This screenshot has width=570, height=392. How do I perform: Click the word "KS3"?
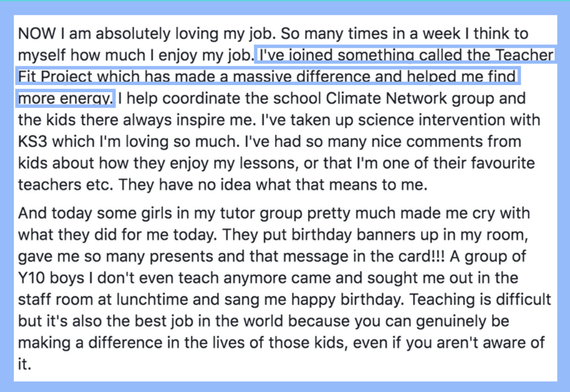click(x=33, y=141)
